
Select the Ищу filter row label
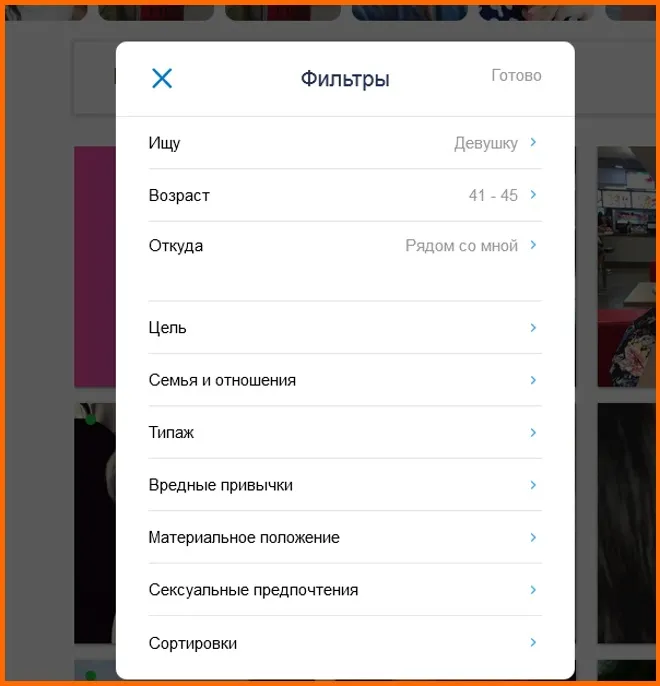tap(164, 144)
